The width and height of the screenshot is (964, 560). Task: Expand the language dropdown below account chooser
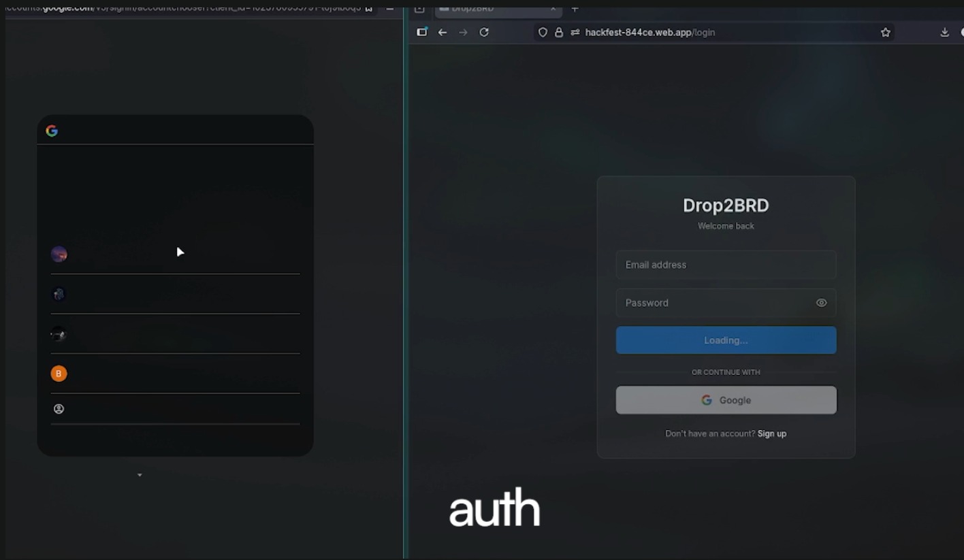(x=140, y=475)
